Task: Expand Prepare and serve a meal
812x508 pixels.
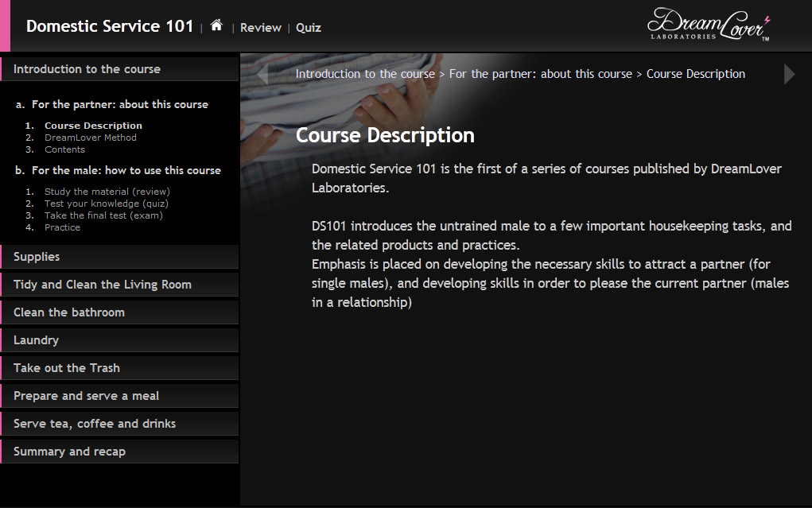Action: point(119,396)
